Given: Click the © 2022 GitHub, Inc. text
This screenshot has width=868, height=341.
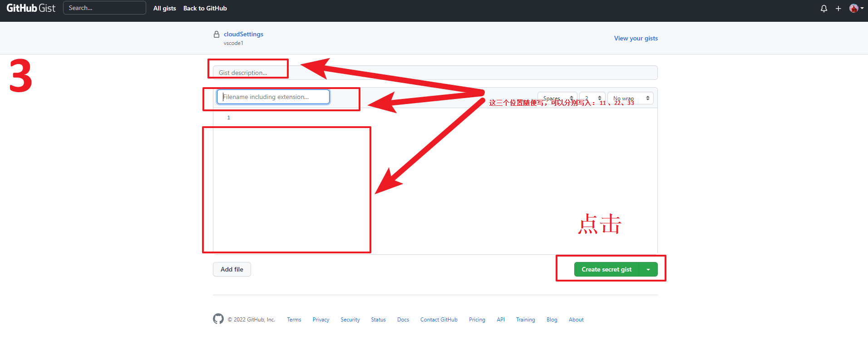Looking at the screenshot, I should [x=252, y=320].
